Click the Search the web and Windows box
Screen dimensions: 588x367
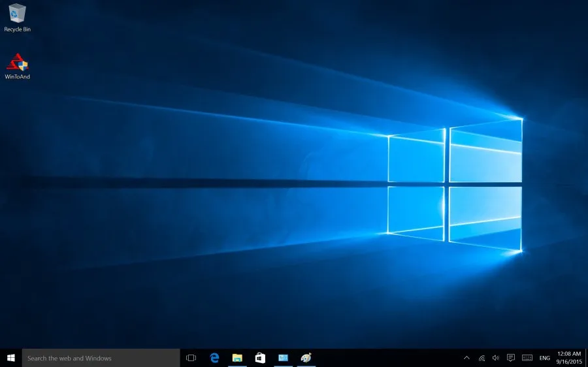pos(101,358)
